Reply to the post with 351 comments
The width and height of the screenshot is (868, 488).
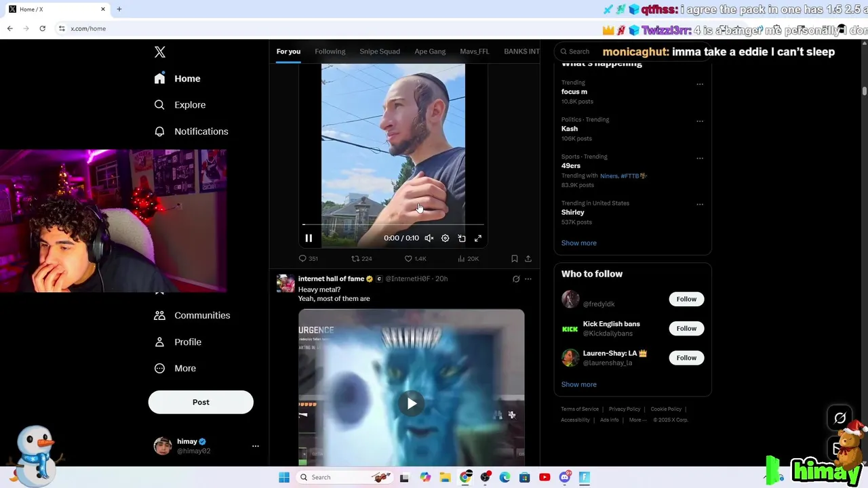pyautogui.click(x=309, y=258)
